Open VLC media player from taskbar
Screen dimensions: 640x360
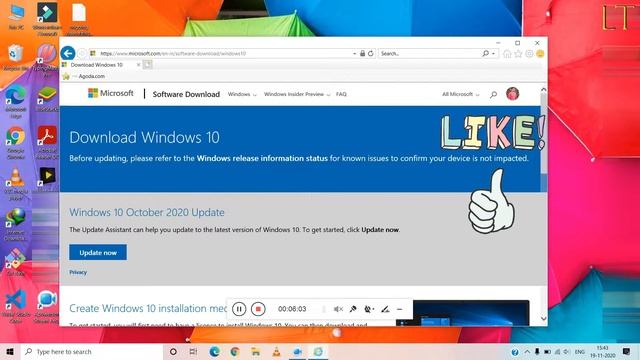pos(276,351)
